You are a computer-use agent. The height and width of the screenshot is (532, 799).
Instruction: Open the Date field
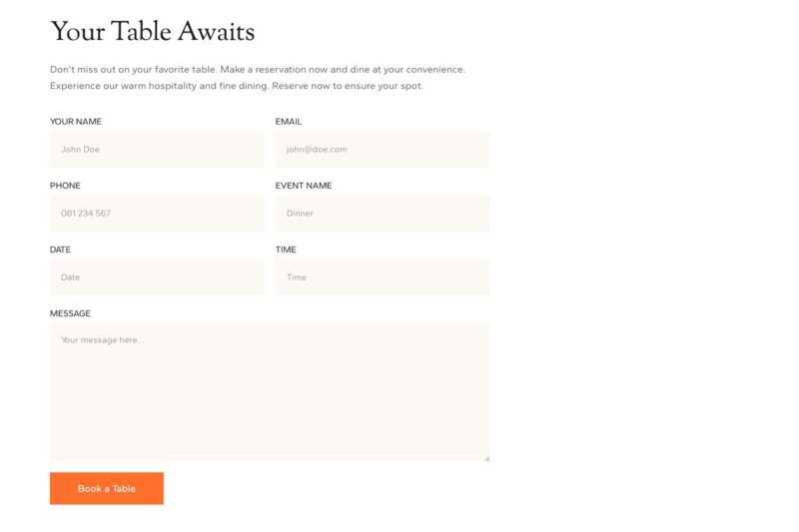pyautogui.click(x=157, y=276)
